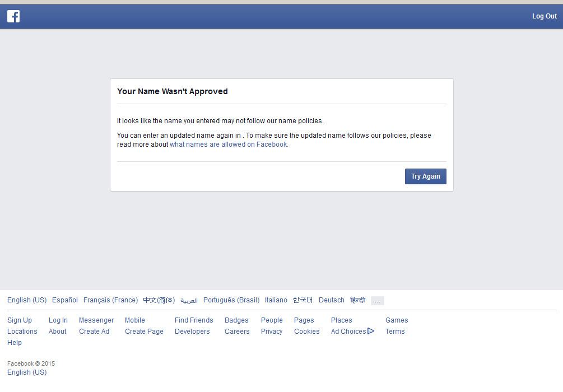Click English (US) below the copyright notice

pos(27,372)
